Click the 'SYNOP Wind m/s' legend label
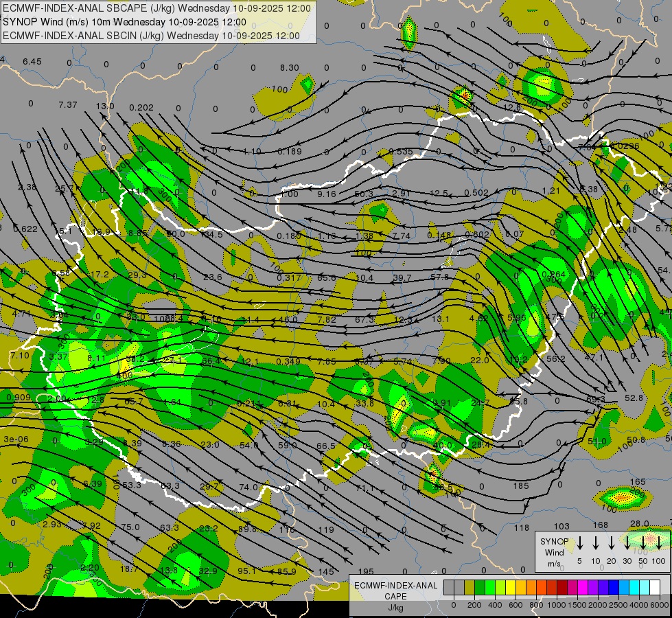This screenshot has width=672, height=618. pos(554,552)
